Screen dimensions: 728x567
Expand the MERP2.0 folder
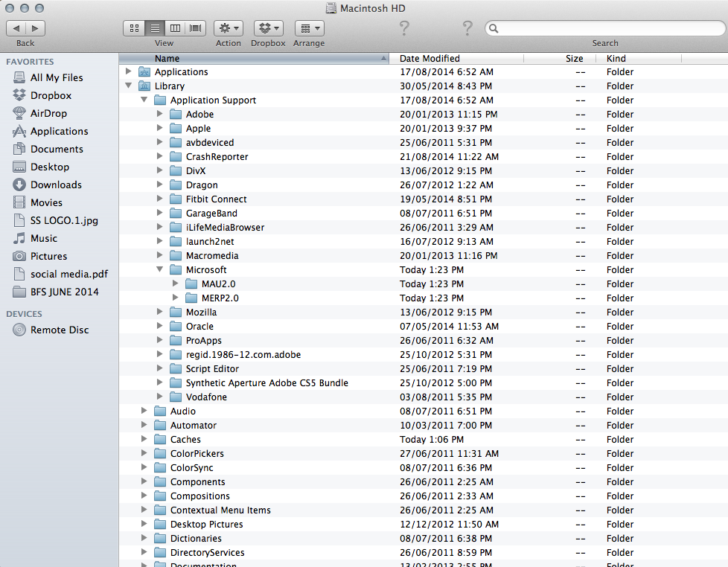175,298
